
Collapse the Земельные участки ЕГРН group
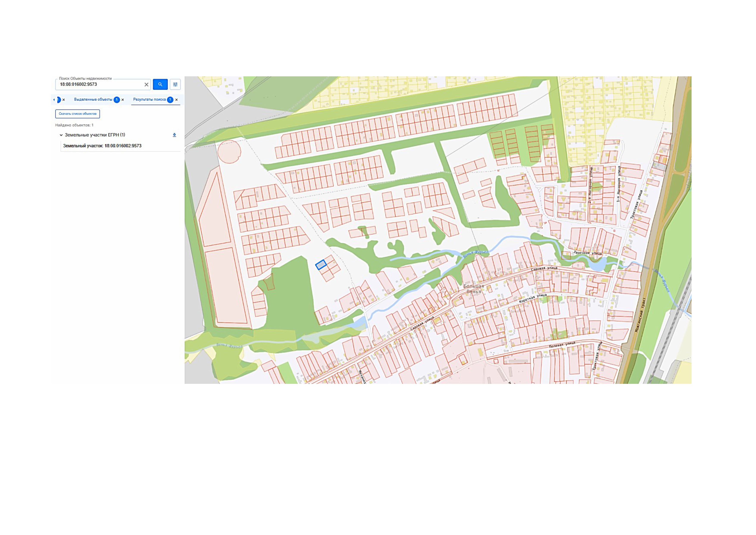click(x=61, y=135)
